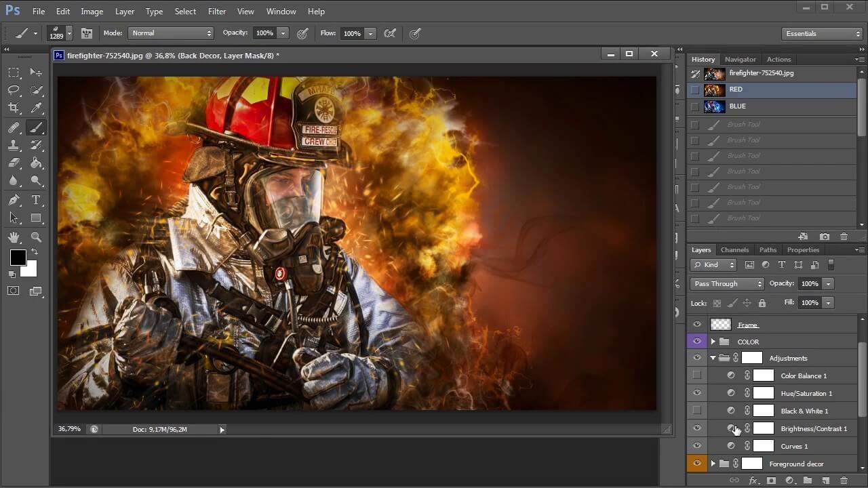Select the Dodge tool
The image size is (868, 488).
coord(37,181)
